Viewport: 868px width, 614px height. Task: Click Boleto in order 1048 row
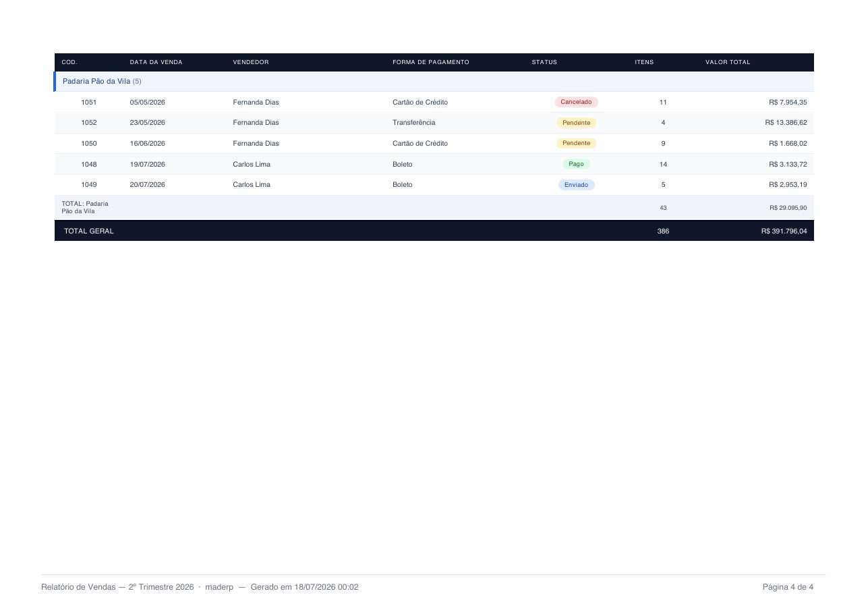pos(403,165)
